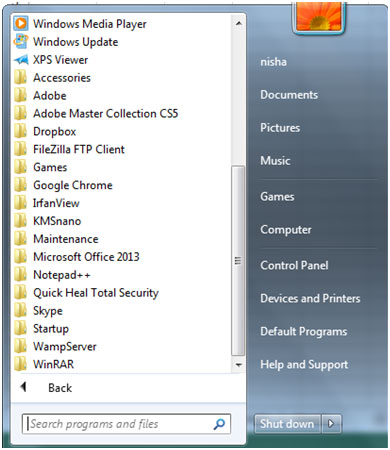The width and height of the screenshot is (390, 450).
Task: Expand Google Chrome label
Action: (73, 186)
